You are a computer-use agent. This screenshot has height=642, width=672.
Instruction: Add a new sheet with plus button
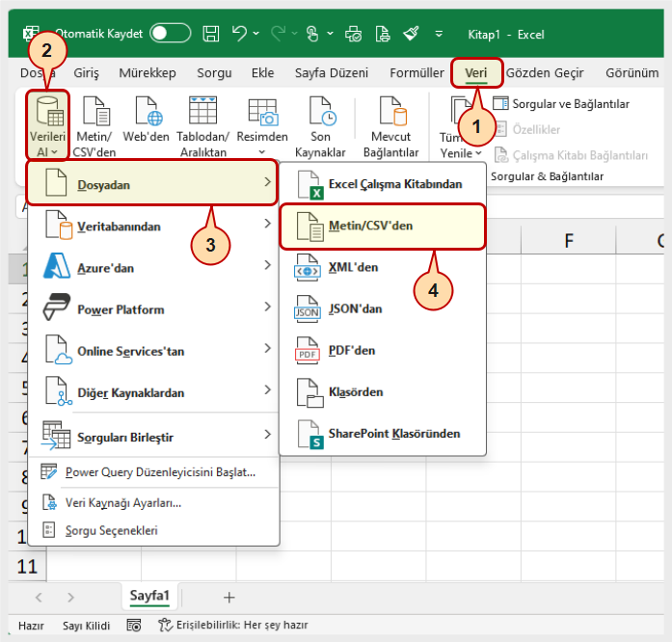click(x=228, y=597)
